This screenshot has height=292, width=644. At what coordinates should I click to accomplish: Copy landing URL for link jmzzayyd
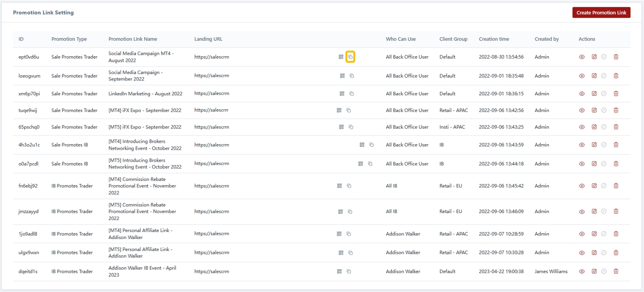click(x=350, y=212)
